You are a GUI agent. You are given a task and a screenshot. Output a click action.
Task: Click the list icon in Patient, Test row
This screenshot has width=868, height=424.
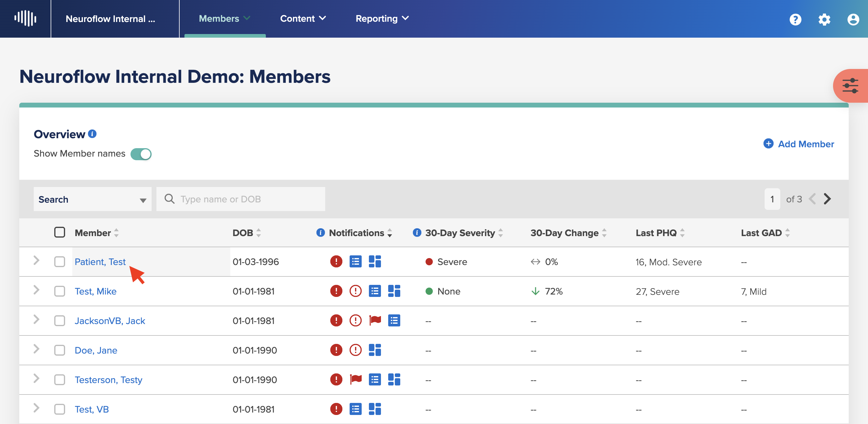(x=355, y=261)
